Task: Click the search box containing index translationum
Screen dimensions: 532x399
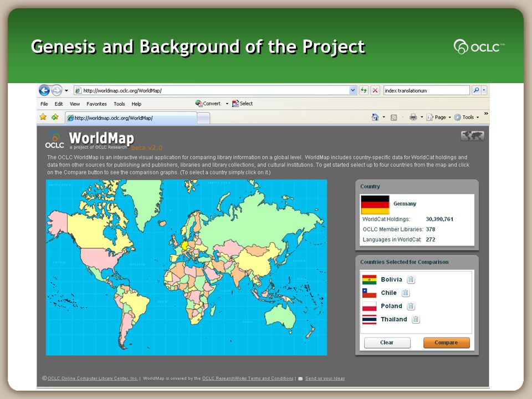Action: pyautogui.click(x=427, y=90)
